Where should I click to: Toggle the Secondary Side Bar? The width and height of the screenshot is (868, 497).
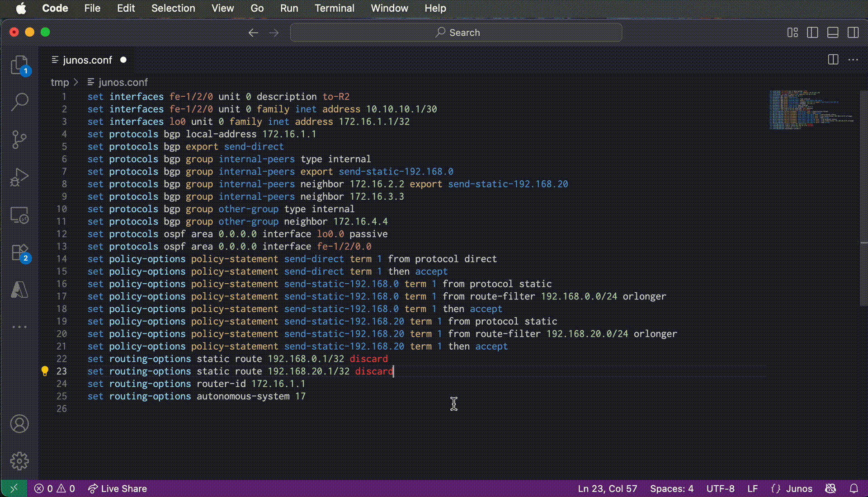pyautogui.click(x=853, y=33)
